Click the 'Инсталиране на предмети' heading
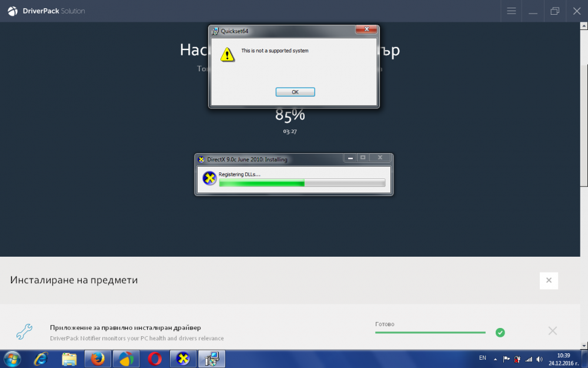Viewport: 588px width, 368px height. [x=74, y=280]
